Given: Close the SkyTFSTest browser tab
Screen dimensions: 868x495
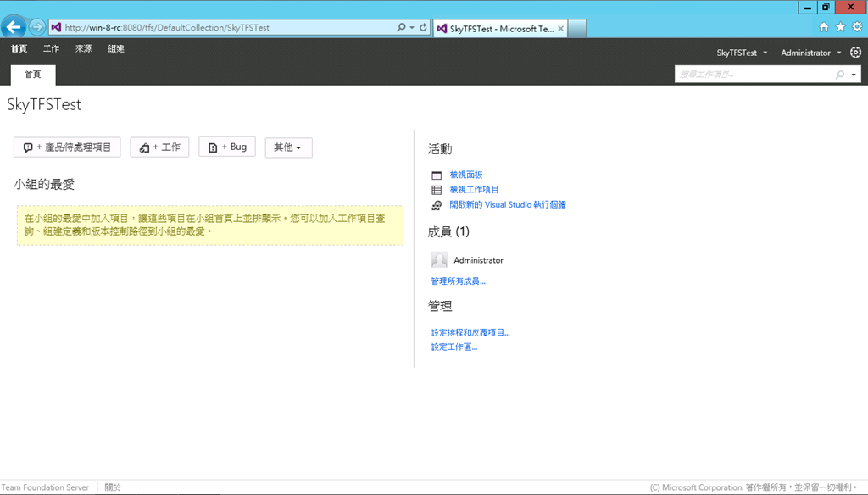Looking at the screenshot, I should click(560, 28).
